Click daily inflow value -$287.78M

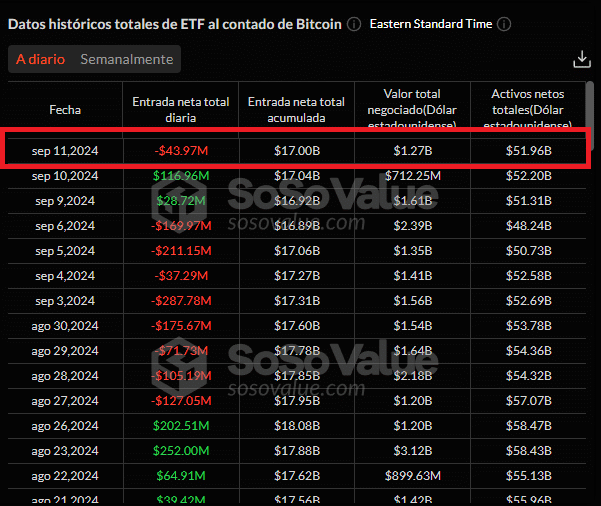point(181,301)
